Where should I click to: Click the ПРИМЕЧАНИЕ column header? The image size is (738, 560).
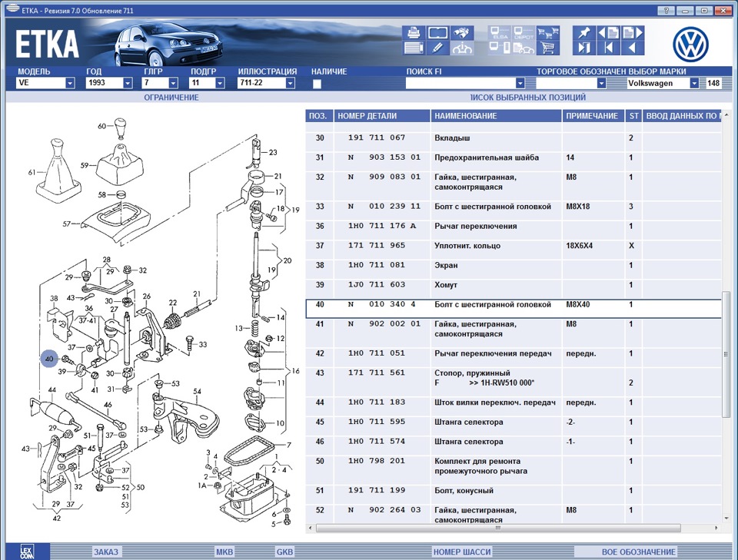tap(593, 116)
